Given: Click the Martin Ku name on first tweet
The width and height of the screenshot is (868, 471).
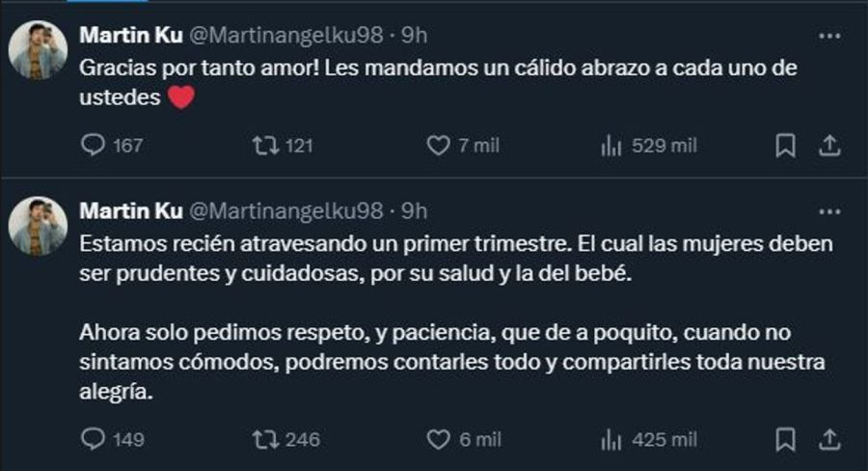Looking at the screenshot, I should [126, 36].
